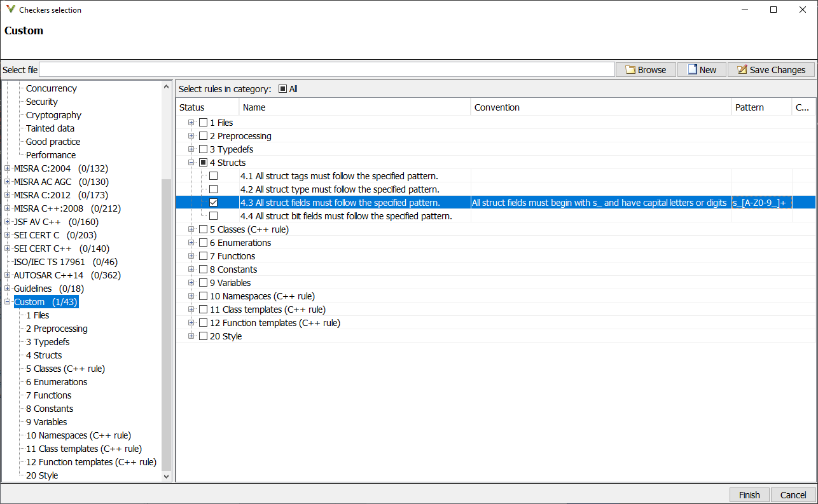Viewport: 818px width, 504px height.
Task: Enable the '5 Classes (C++ rule)' checkbox
Action: point(204,229)
